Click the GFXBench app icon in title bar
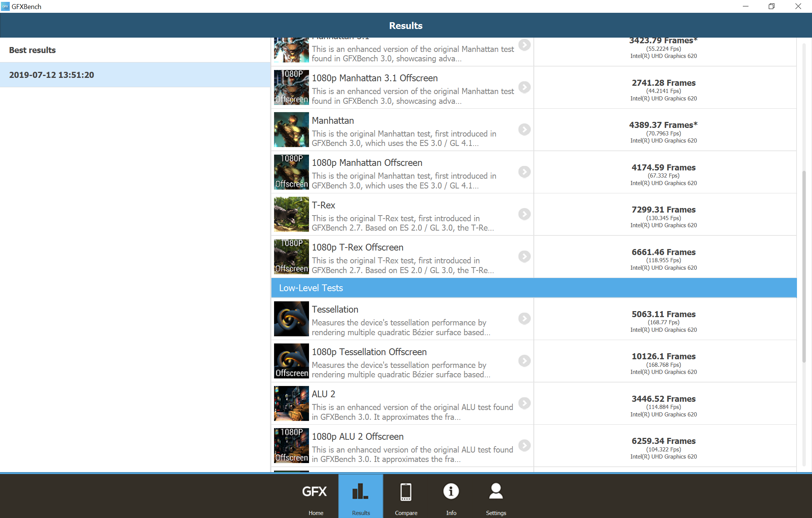This screenshot has width=812, height=518. coord(5,6)
